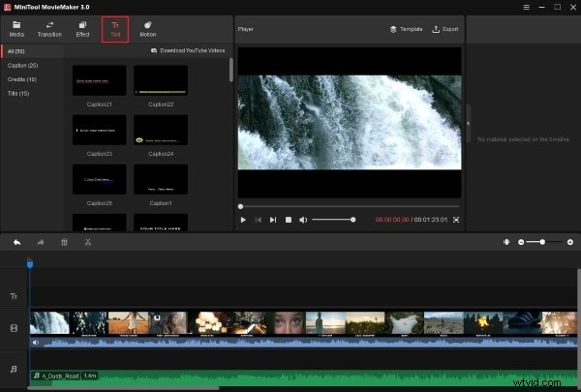The image size is (581, 392).
Task: Select the YOUR TITLE HERE template thumbnail
Action: pos(161,223)
